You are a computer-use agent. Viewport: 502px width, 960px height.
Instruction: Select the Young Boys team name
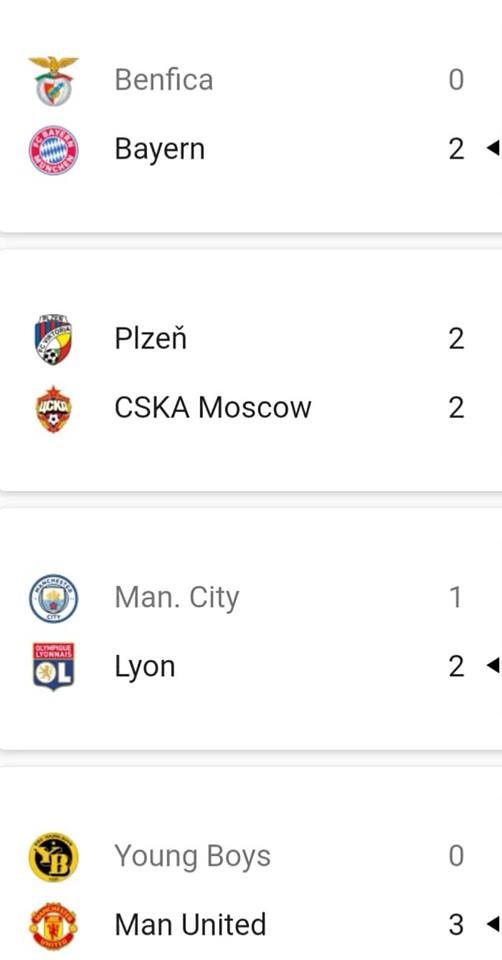pos(193,857)
